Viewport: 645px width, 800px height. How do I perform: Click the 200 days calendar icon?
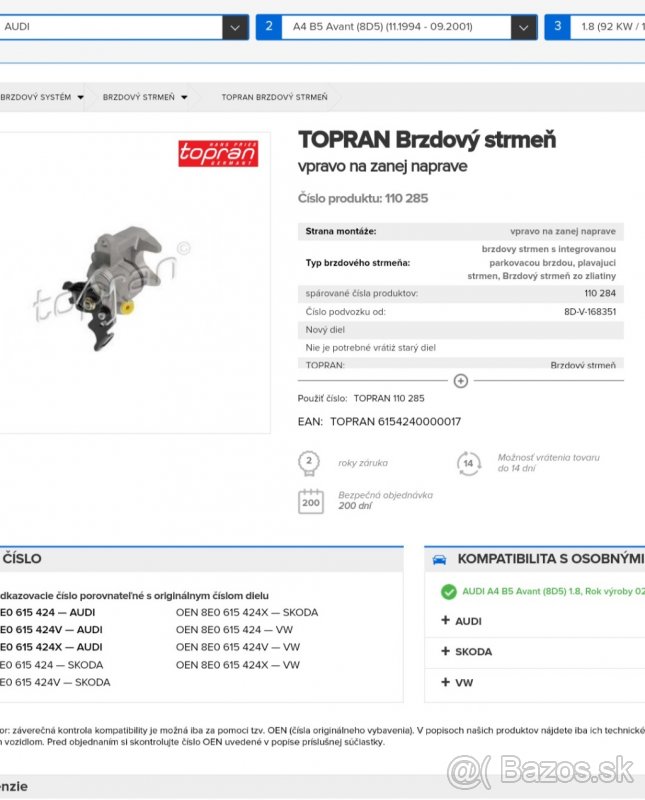[x=311, y=501]
